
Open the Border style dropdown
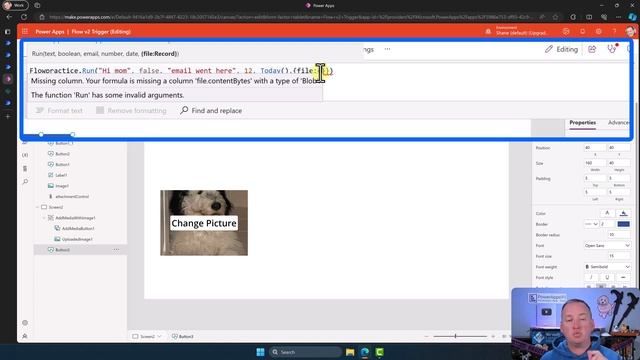coord(591,224)
